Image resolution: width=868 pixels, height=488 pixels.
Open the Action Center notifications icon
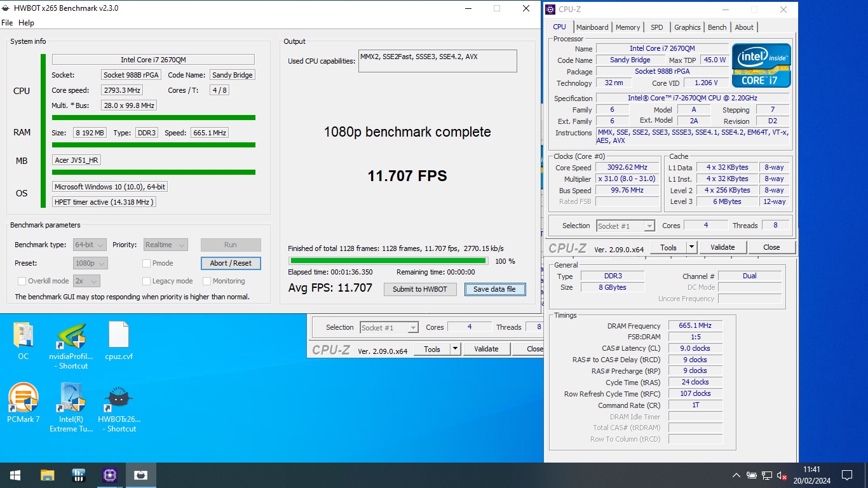coord(847,475)
